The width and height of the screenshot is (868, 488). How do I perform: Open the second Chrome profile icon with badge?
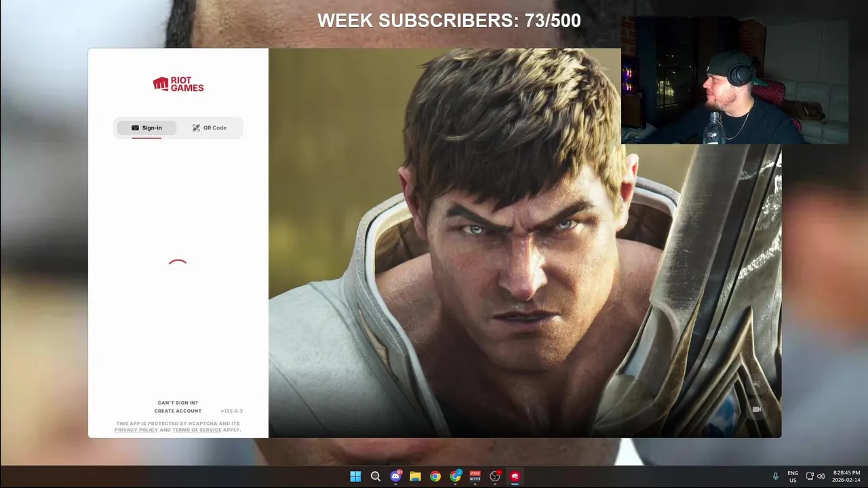tap(455, 476)
